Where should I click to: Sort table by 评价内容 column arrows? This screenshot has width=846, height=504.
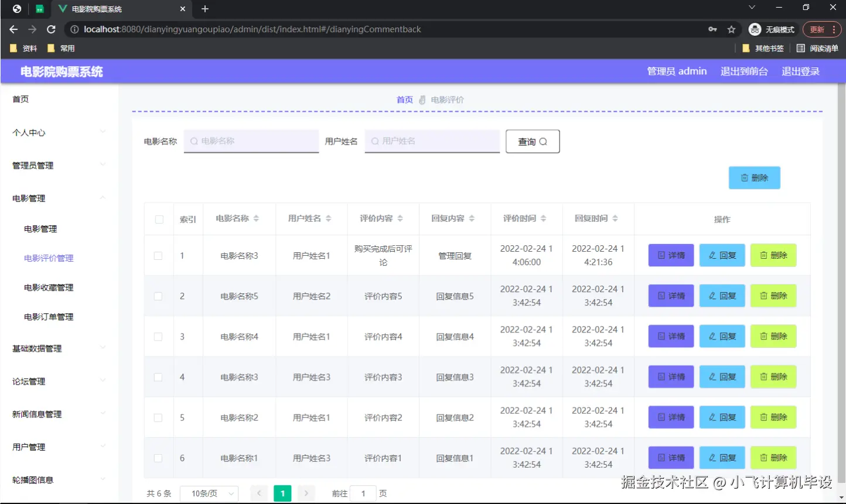(400, 218)
